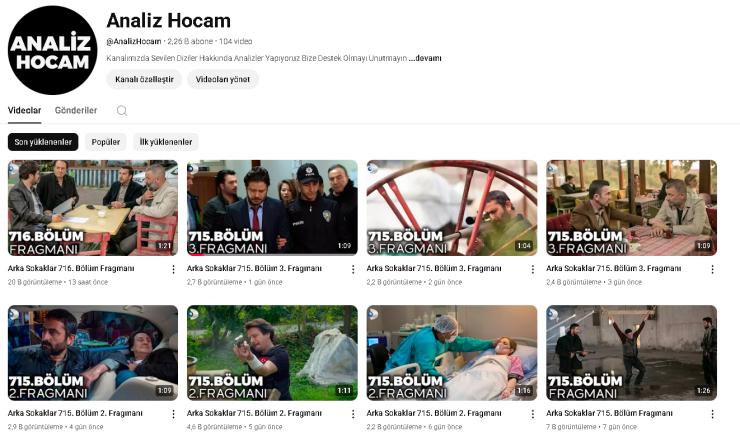Click the 1:04 duration badge

(x=524, y=246)
